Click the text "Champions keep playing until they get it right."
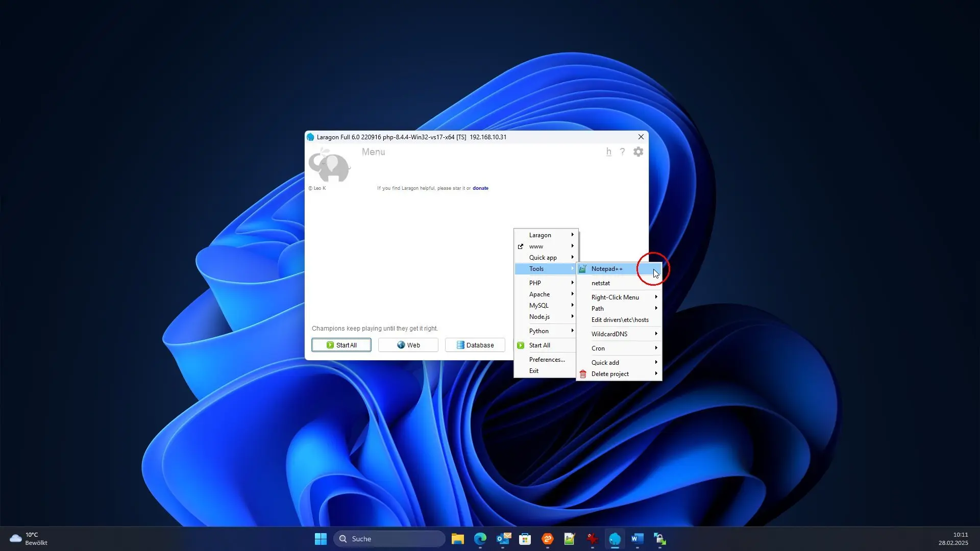 [375, 329]
